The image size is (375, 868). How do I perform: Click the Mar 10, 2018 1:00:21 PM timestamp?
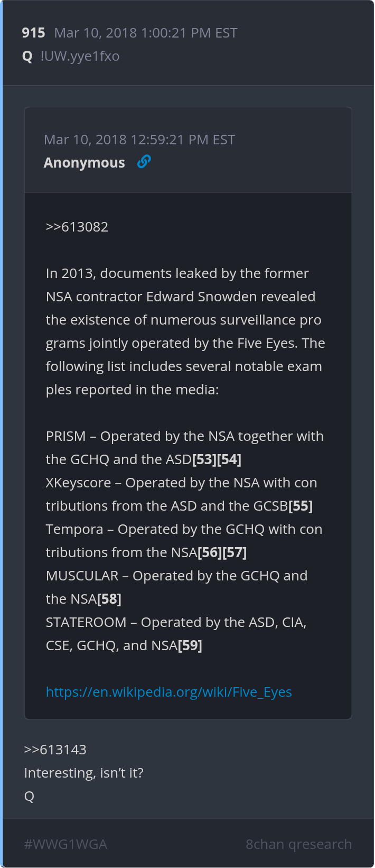point(145,33)
